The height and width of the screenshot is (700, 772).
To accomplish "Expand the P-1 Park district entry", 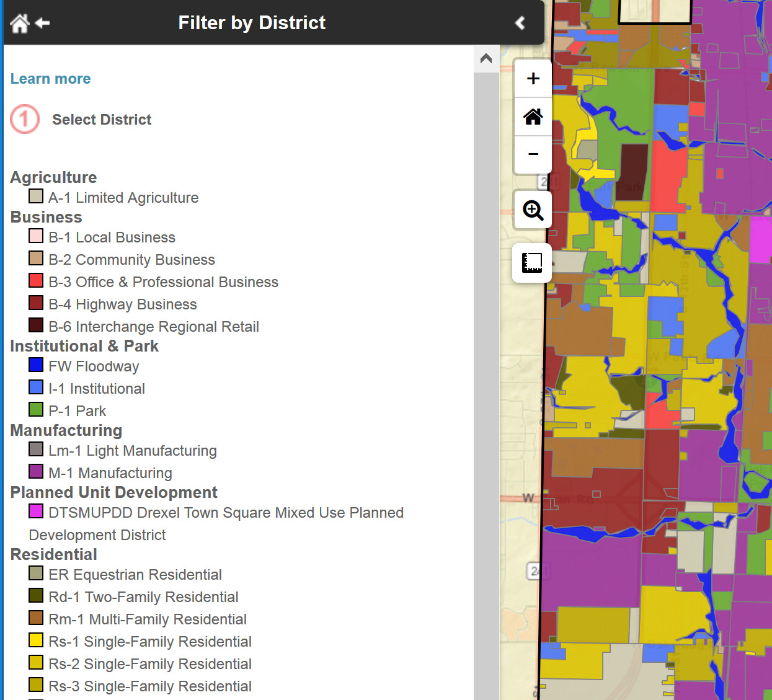I will pos(77,410).
